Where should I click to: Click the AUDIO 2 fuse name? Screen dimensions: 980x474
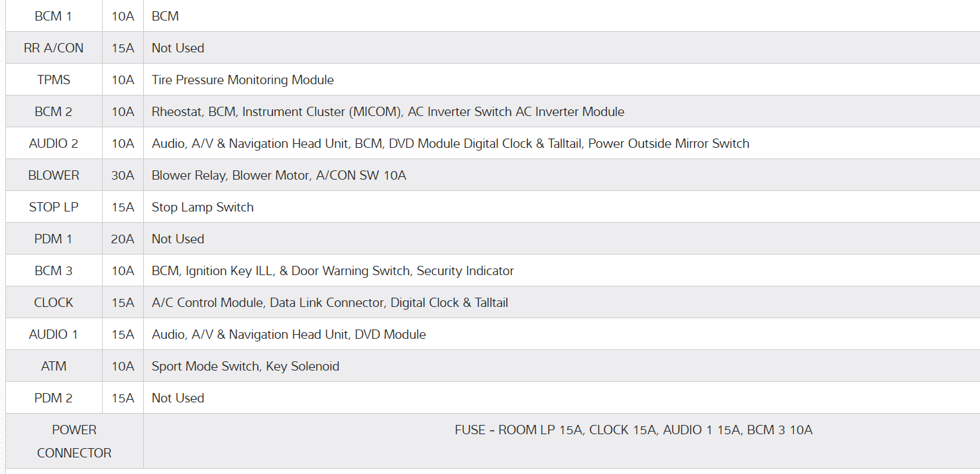[54, 143]
